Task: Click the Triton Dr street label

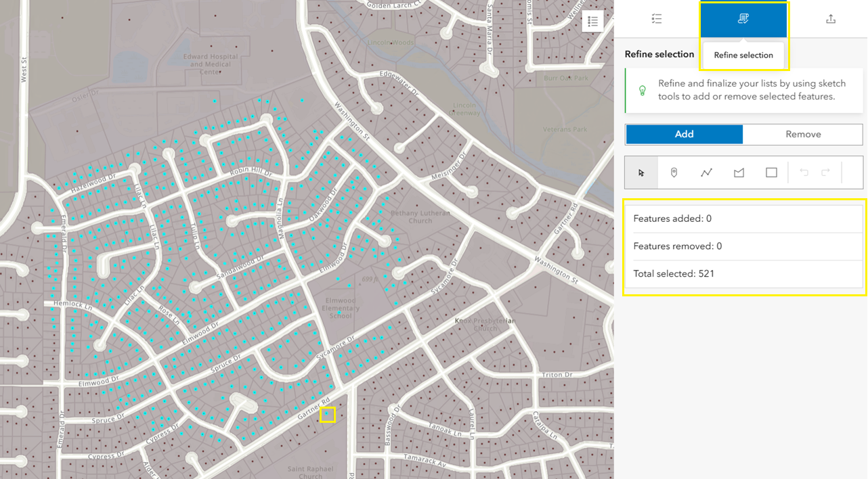Action: (557, 374)
